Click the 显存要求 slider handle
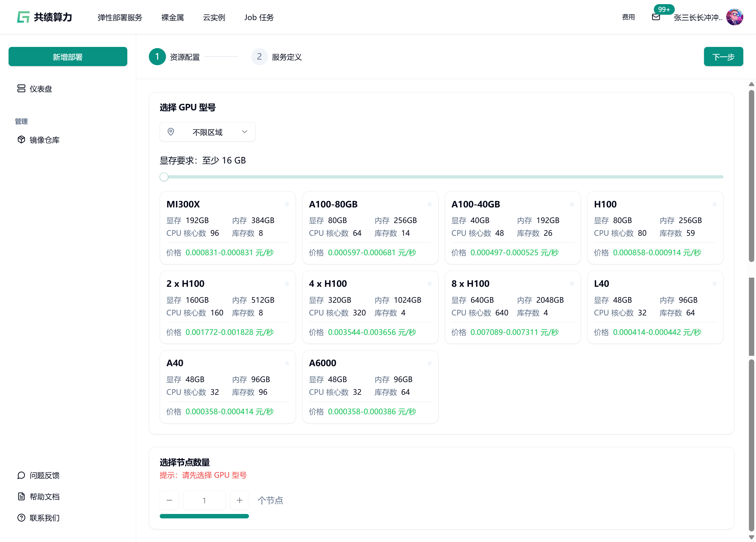Viewport: 756px width, 542px height. click(164, 177)
